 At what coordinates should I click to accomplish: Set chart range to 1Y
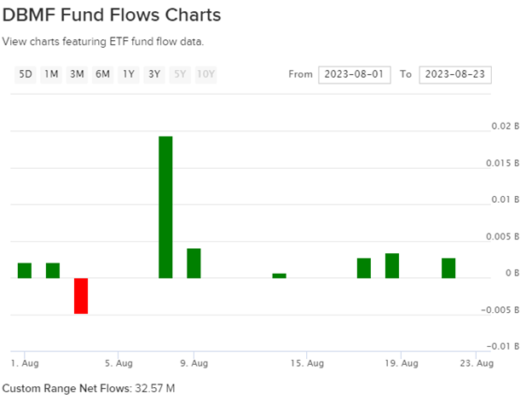(128, 74)
